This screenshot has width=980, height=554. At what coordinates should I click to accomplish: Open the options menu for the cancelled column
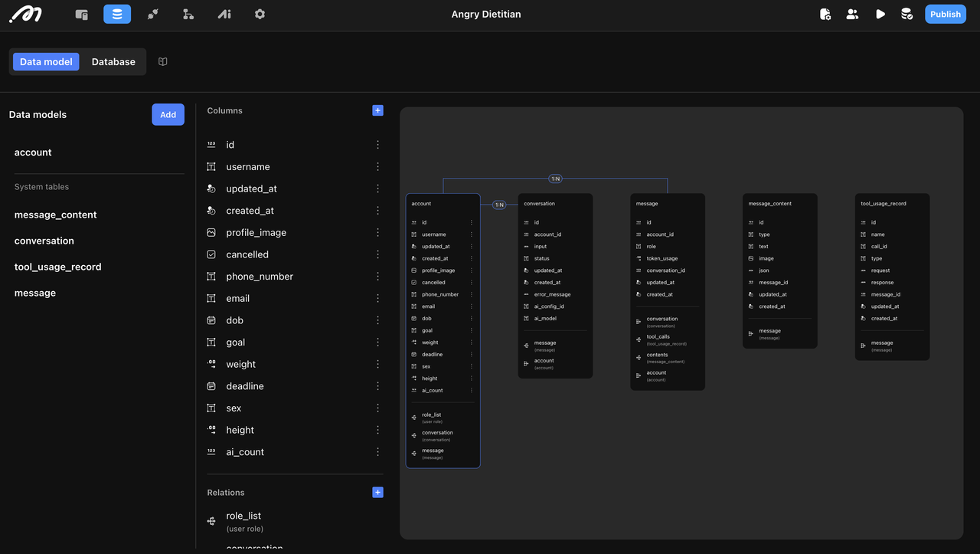point(377,254)
